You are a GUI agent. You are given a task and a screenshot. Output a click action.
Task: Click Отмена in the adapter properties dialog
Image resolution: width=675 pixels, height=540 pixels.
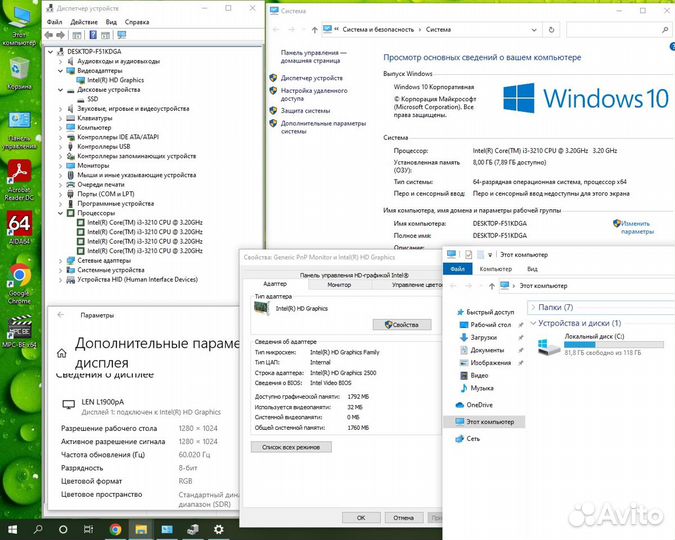pyautogui.click(x=403, y=518)
